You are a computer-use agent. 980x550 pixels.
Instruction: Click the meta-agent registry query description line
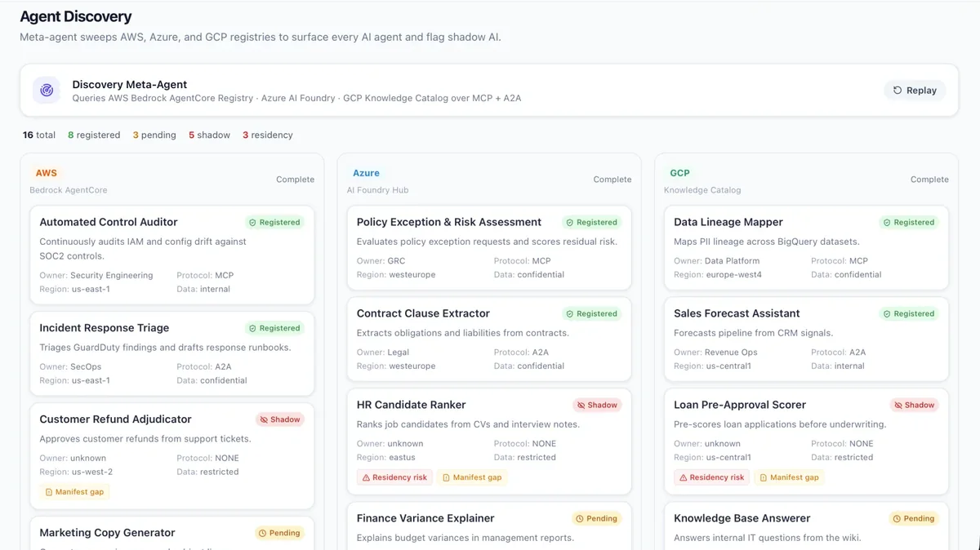pyautogui.click(x=296, y=98)
